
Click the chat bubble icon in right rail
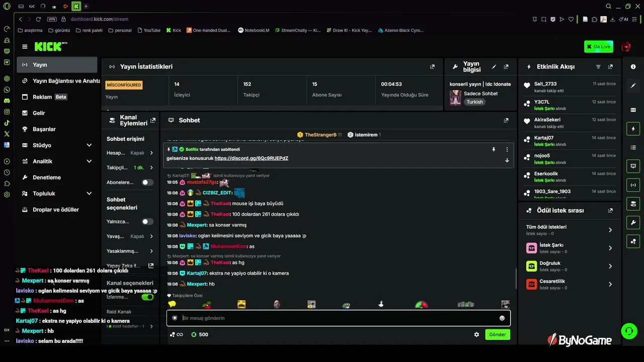pos(633,166)
